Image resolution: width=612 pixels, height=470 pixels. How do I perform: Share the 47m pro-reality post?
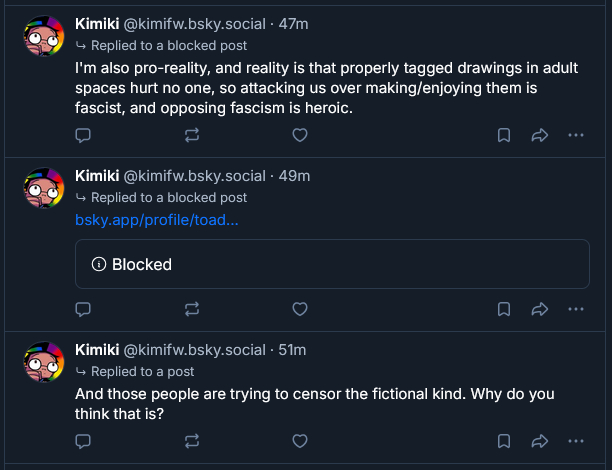(539, 135)
